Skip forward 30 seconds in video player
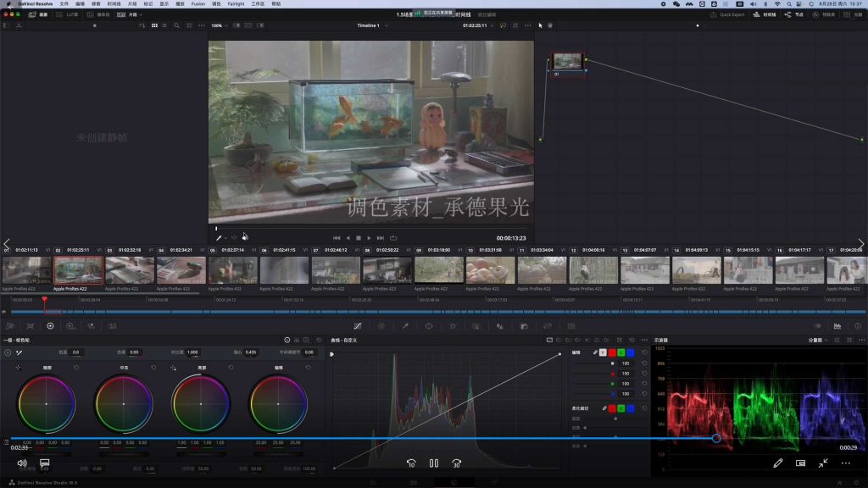868x488 pixels. [x=456, y=463]
